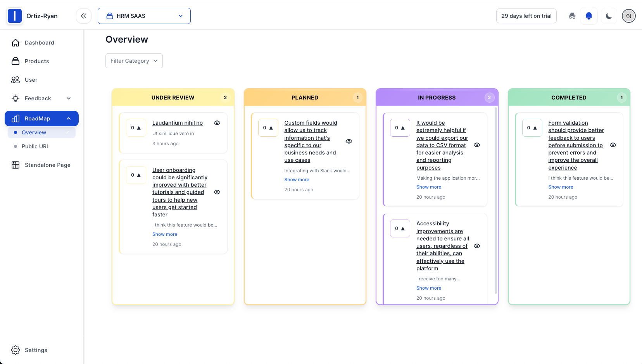The width and height of the screenshot is (642, 364).
Task: Toggle dark mode moon icon
Action: click(x=609, y=16)
